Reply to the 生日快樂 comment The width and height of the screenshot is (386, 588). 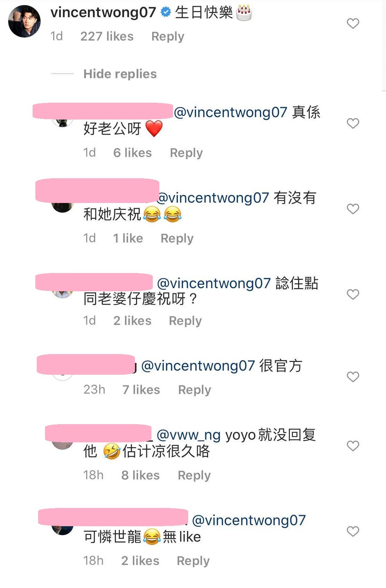click(x=168, y=36)
